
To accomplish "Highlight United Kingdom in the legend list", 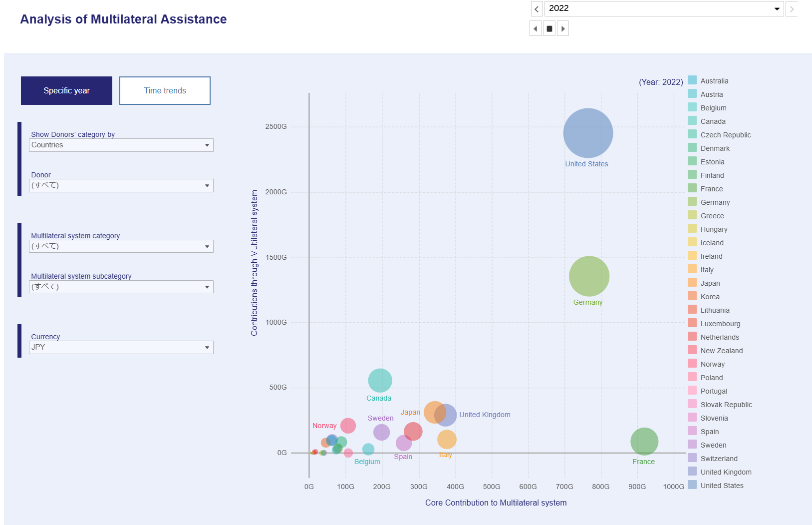I will 726,472.
